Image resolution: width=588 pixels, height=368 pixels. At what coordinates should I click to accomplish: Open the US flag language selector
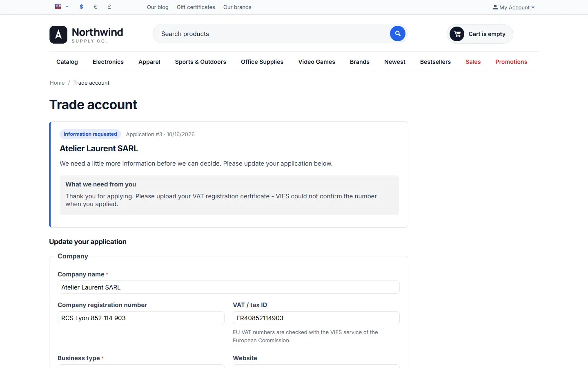pyautogui.click(x=62, y=7)
